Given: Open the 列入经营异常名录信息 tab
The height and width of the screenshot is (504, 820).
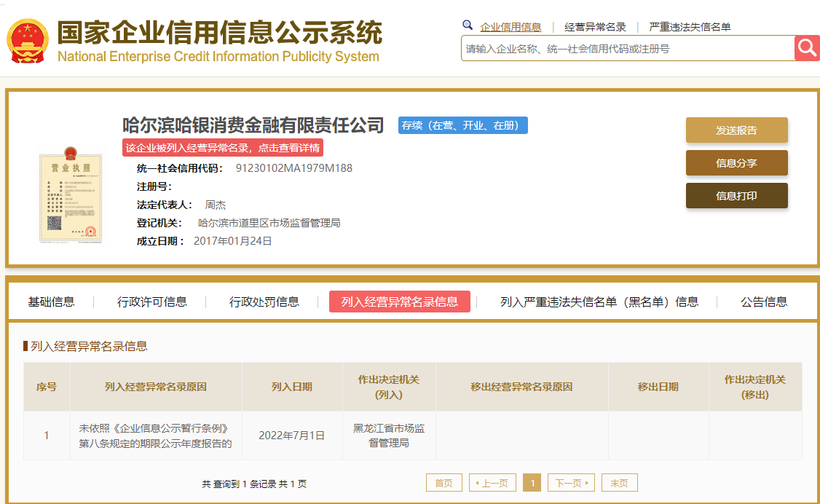Looking at the screenshot, I should [400, 302].
